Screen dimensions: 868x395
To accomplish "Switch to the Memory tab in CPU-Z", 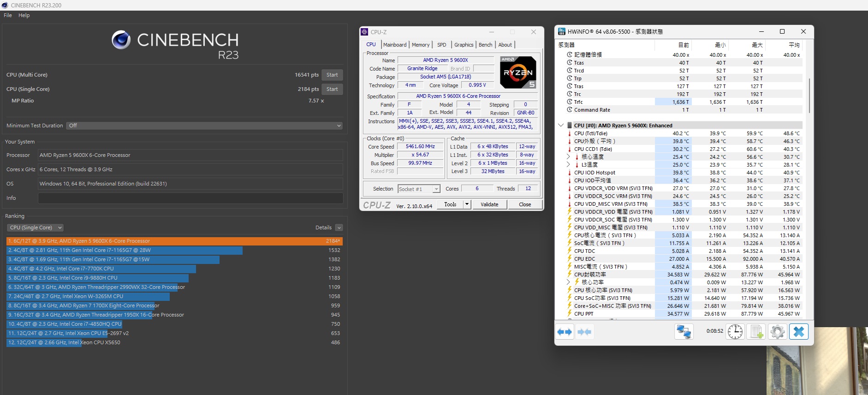I will coord(421,45).
